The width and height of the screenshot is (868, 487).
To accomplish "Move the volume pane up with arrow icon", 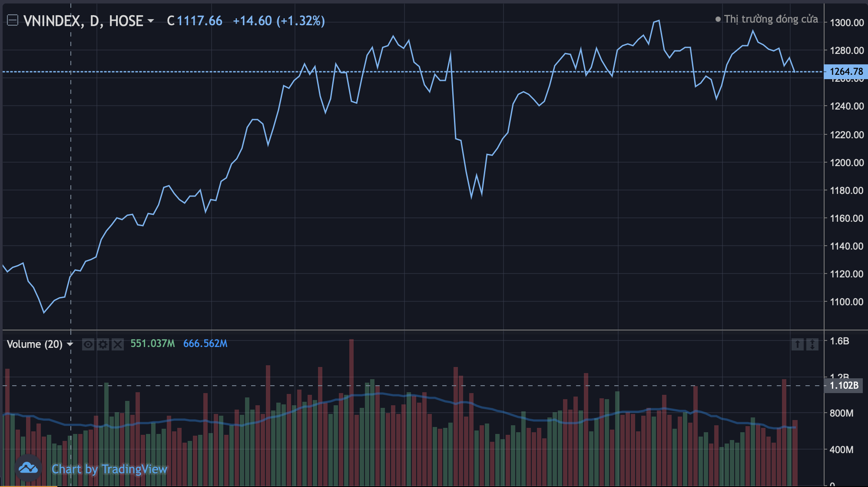I will point(798,344).
